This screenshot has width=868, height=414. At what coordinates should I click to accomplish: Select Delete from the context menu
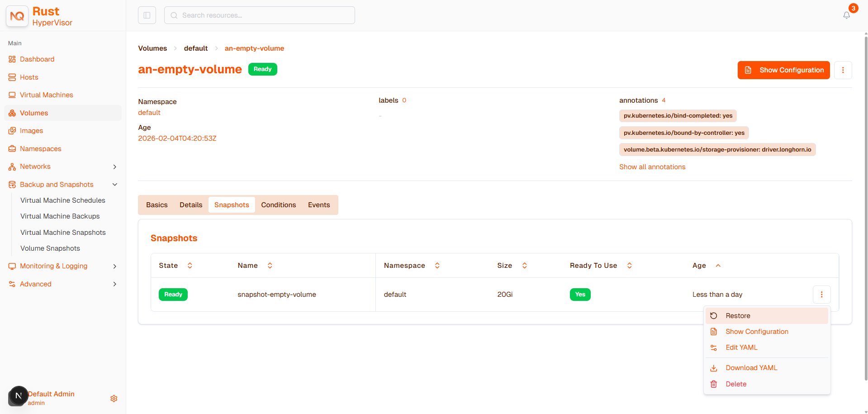(767, 384)
